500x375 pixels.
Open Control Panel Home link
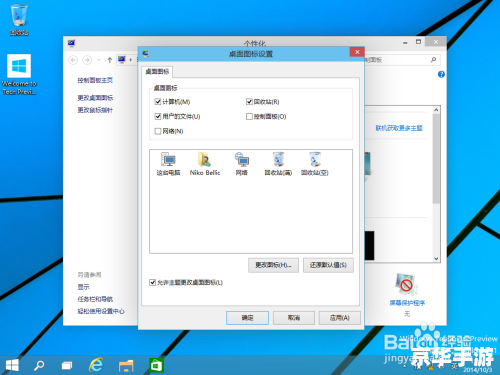(x=95, y=80)
